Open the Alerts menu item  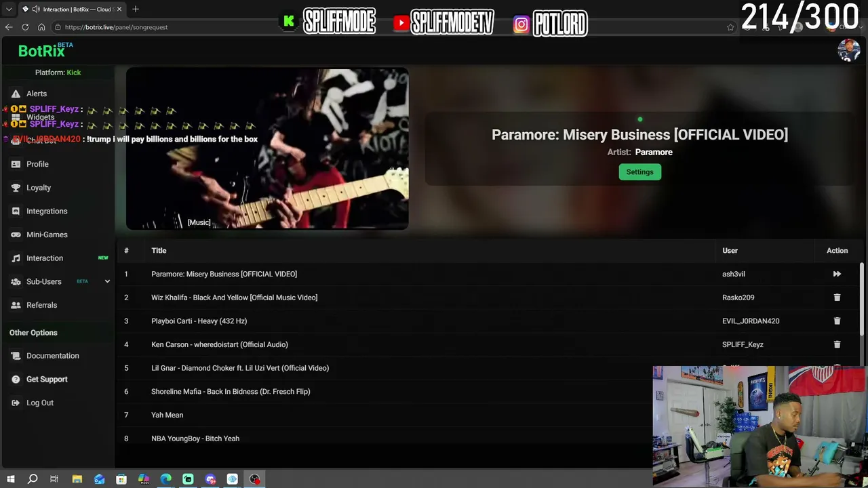tap(37, 94)
